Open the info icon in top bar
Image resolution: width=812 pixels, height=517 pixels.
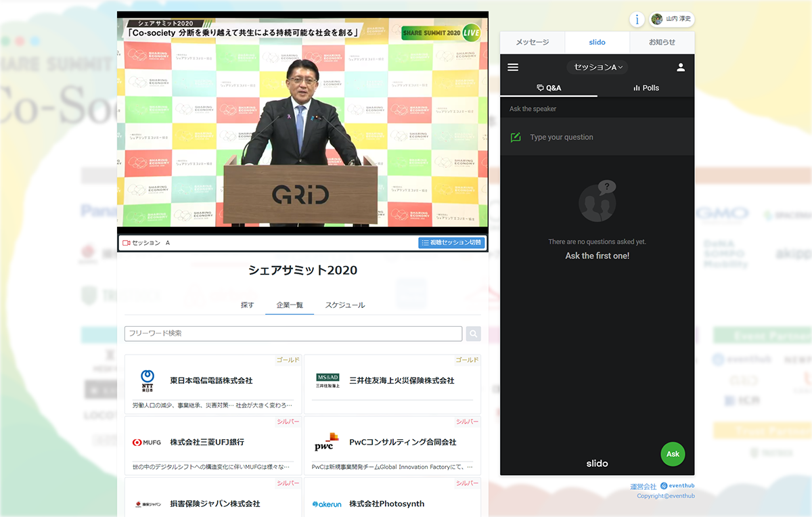click(x=636, y=19)
